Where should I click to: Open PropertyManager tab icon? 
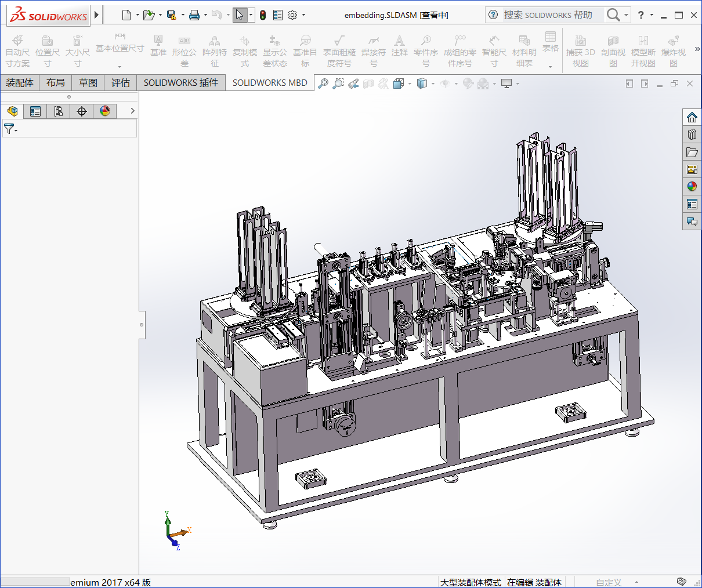pyautogui.click(x=35, y=111)
